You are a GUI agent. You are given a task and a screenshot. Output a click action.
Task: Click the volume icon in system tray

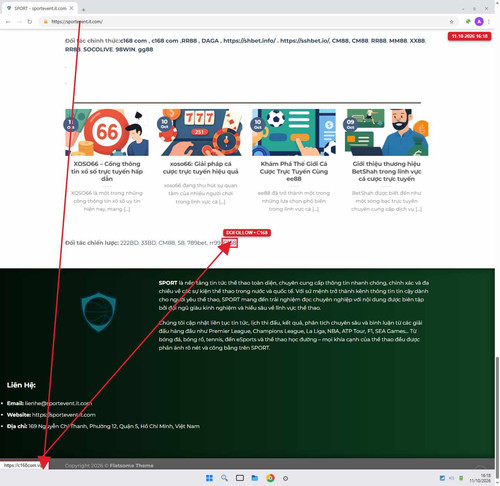[x=452, y=478]
